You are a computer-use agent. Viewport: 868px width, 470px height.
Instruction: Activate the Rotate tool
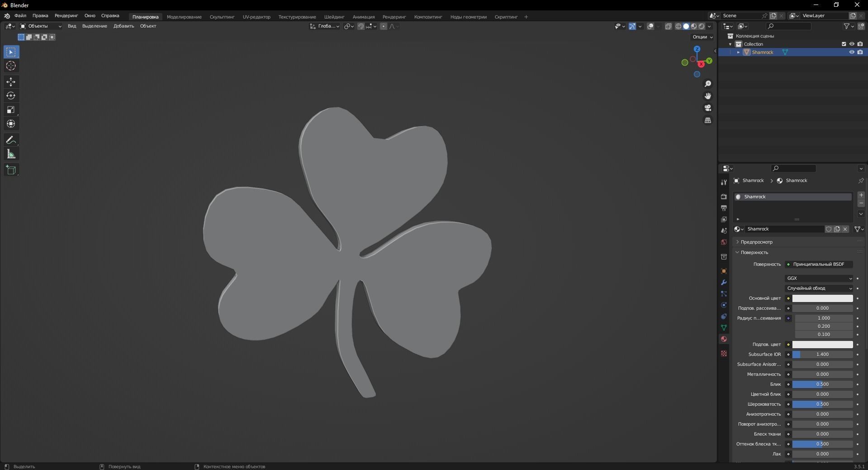(11, 96)
